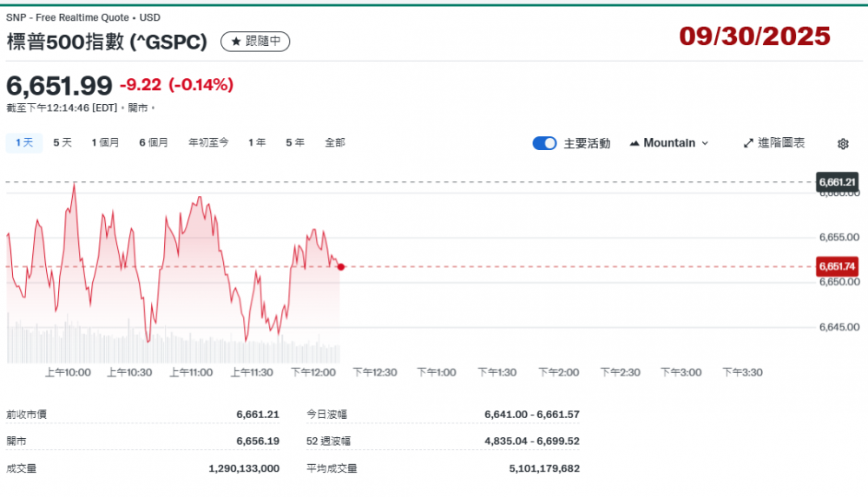This screenshot has width=868, height=497.
Task: Click the 6,661.21 previous close label
Action: (x=837, y=182)
